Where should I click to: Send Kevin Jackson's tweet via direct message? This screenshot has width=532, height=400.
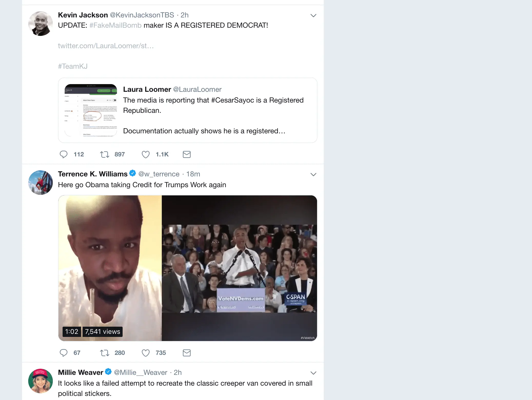click(x=187, y=154)
